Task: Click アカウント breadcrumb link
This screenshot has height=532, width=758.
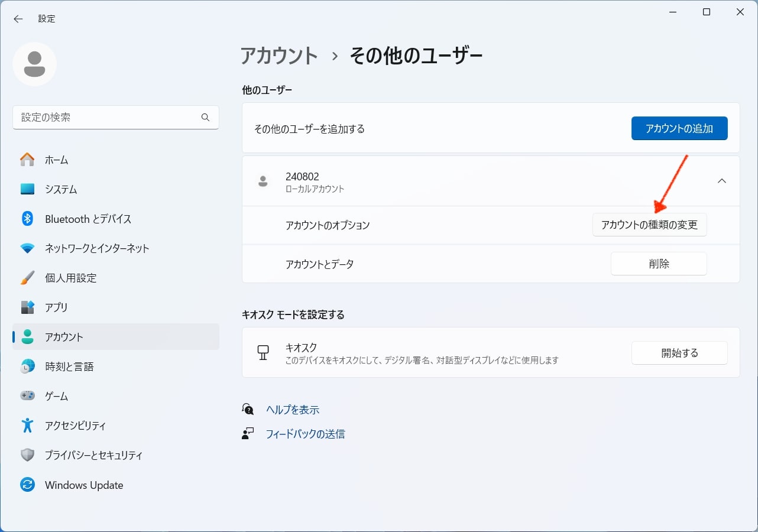Action: (x=280, y=56)
